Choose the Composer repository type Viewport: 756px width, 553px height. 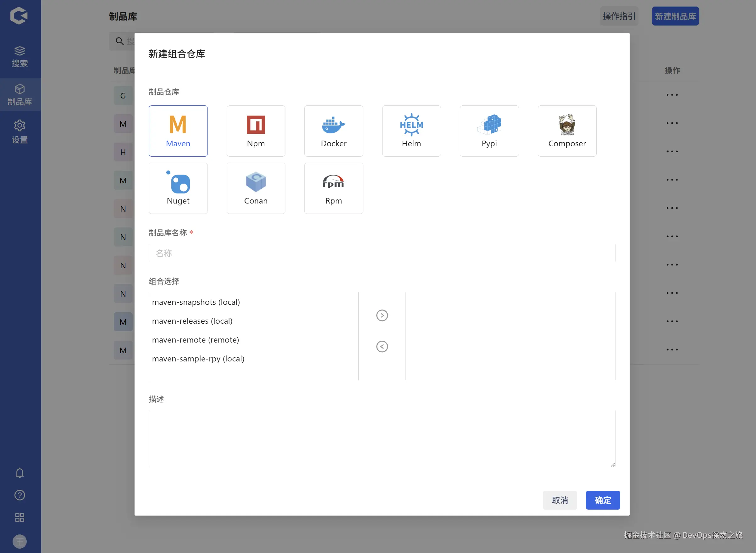point(567,131)
